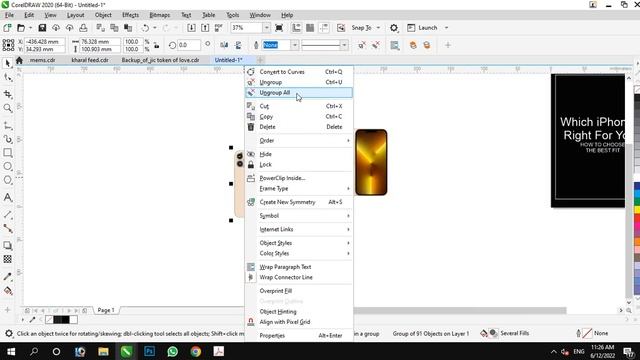Open the Options gear icon in the toolbar
Image resolution: width=640 pixels, height=360 pixels.
point(393,28)
